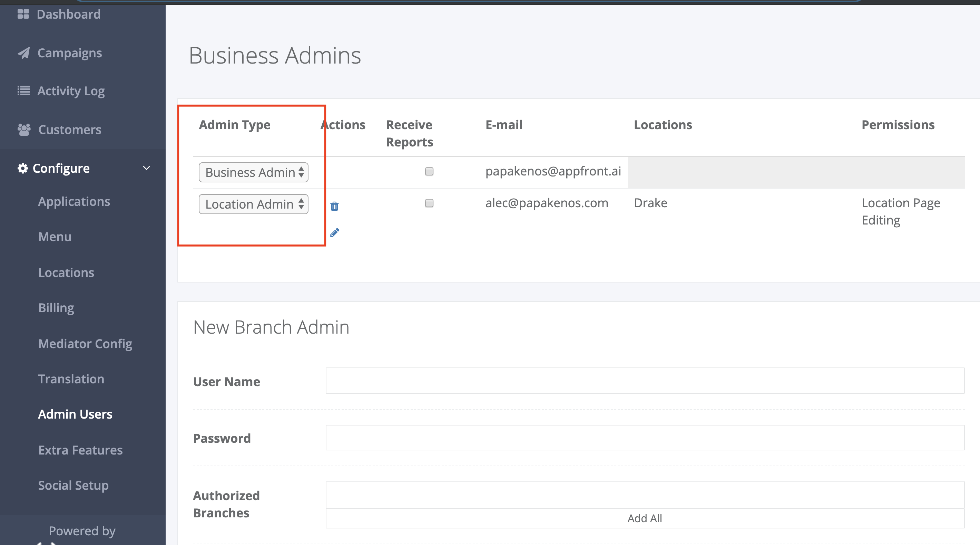Click the Admin Type column header
The image size is (980, 545).
(x=235, y=125)
